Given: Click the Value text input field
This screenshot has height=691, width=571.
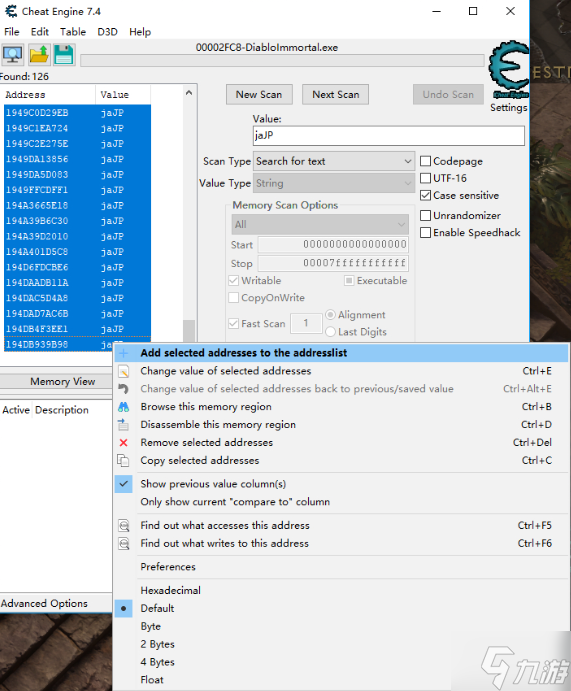Looking at the screenshot, I should pos(389,135).
